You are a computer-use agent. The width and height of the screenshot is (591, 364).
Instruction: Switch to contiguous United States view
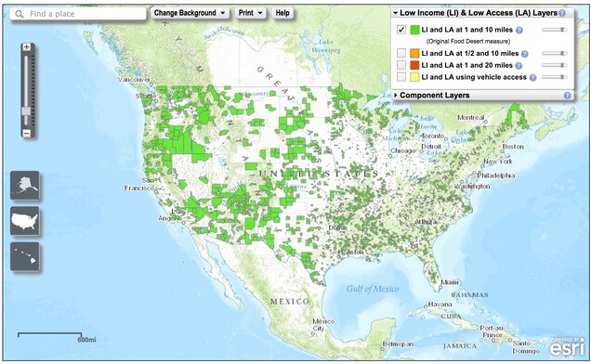point(24,221)
